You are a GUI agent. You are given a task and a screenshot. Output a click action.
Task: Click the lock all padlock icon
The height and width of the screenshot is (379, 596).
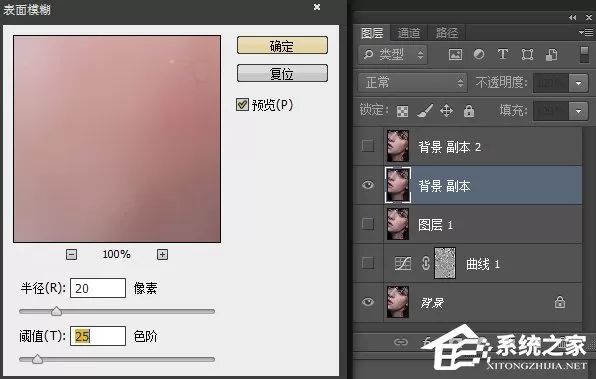click(x=469, y=111)
